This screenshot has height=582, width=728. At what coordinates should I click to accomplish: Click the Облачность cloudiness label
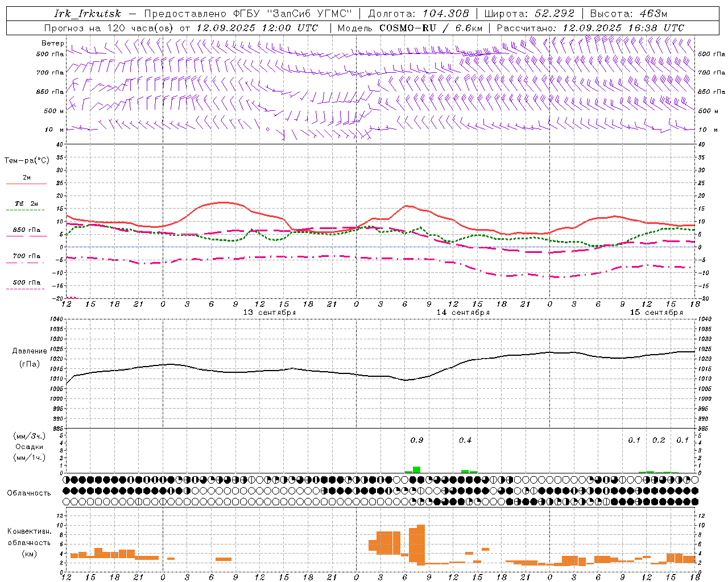[x=29, y=493]
